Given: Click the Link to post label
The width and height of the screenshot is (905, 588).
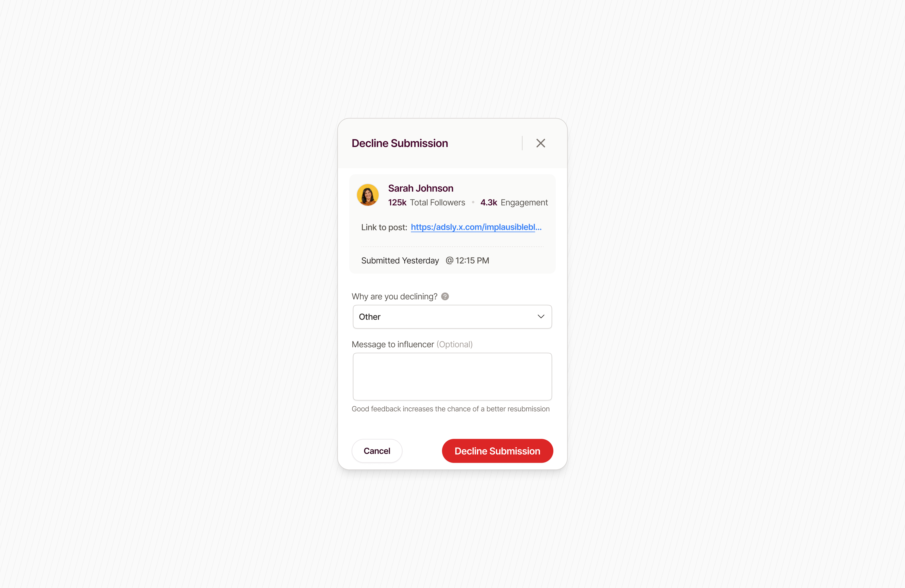Looking at the screenshot, I should 384,227.
